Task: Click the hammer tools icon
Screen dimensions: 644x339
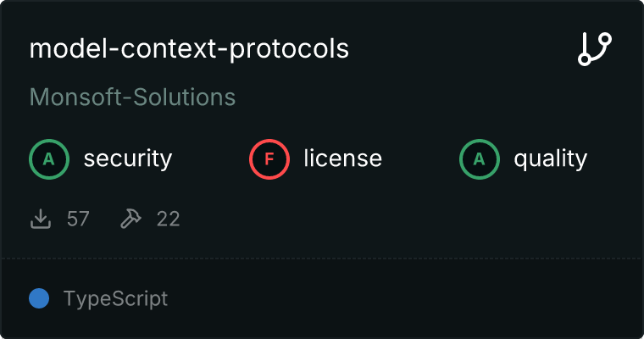Action: (x=130, y=219)
